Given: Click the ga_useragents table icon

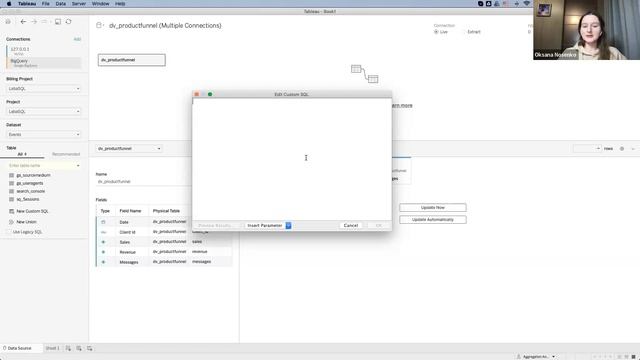Looking at the screenshot, I should [x=11, y=183].
